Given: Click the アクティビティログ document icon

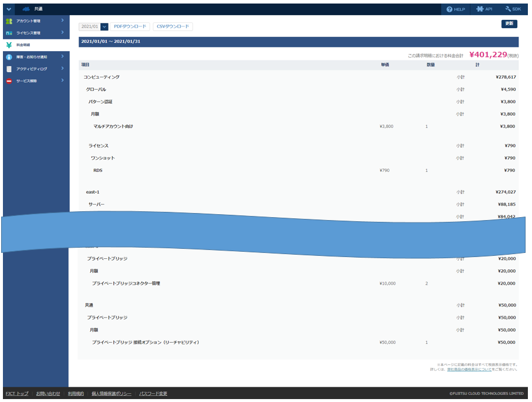Looking at the screenshot, I should [9, 69].
